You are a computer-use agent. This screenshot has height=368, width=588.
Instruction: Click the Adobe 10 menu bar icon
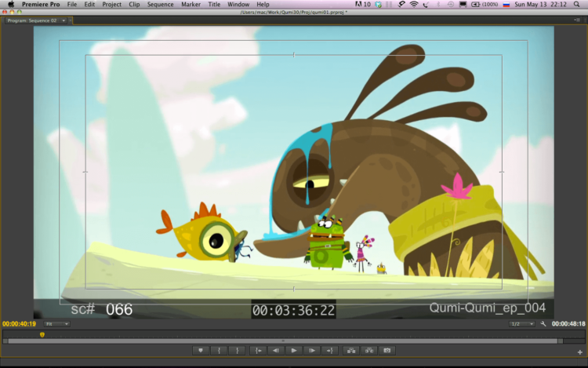point(363,5)
